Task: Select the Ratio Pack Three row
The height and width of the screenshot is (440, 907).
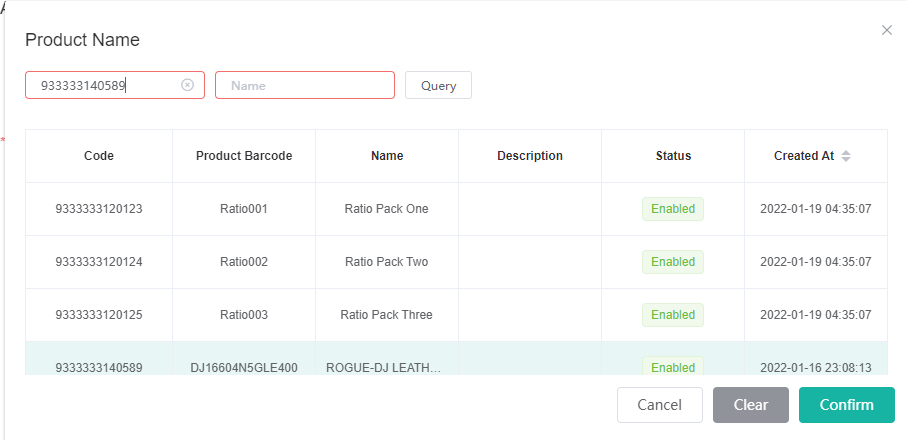Action: pyautogui.click(x=386, y=315)
